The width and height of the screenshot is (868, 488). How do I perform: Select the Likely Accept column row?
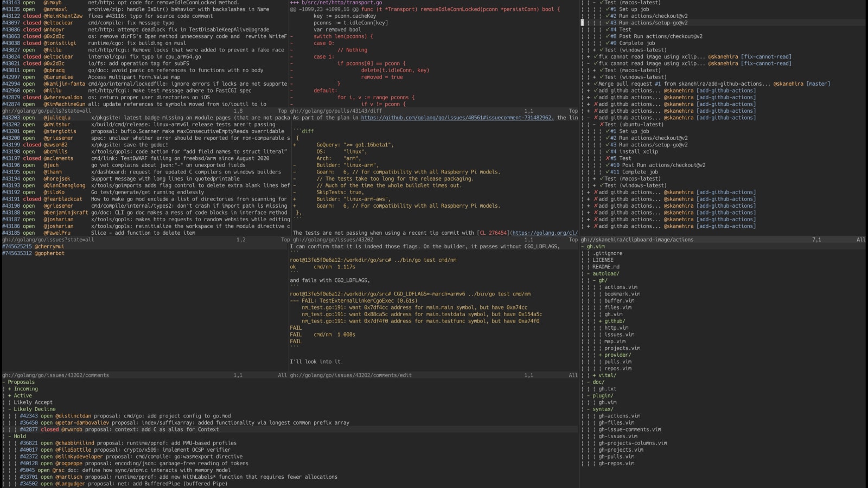pyautogui.click(x=33, y=402)
